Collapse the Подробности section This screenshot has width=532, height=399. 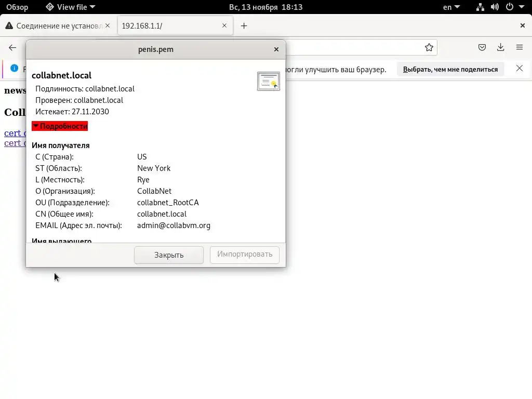(x=60, y=126)
